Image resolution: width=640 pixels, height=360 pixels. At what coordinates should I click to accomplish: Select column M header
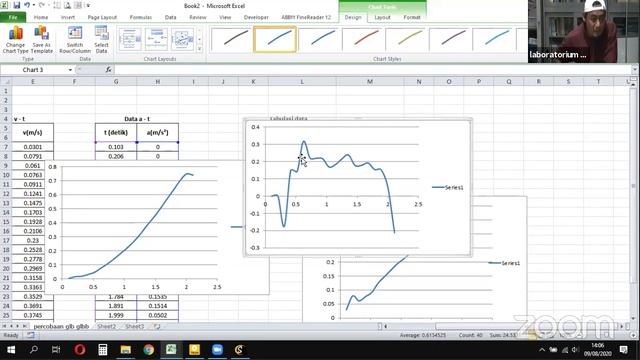pos(370,82)
